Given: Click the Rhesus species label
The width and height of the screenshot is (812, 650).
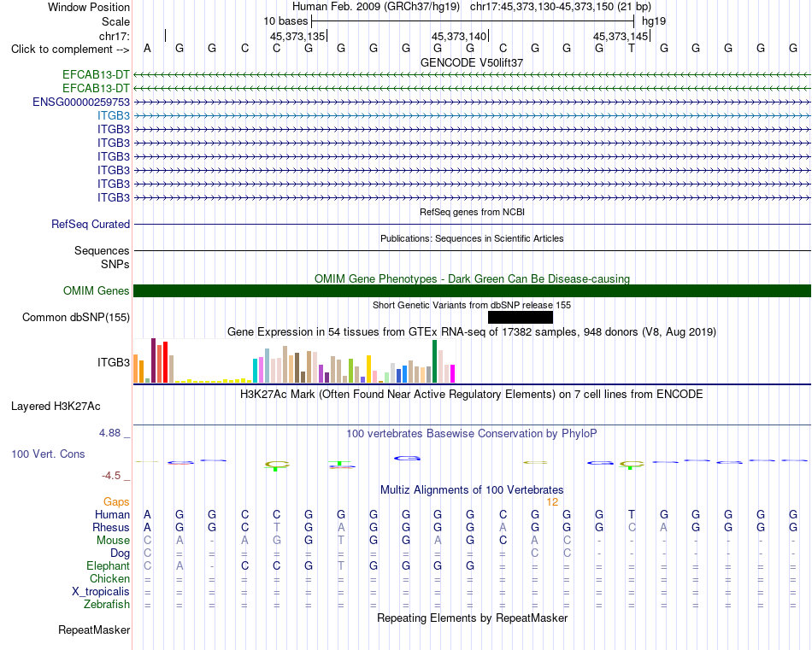Looking at the screenshot, I should [x=111, y=527].
